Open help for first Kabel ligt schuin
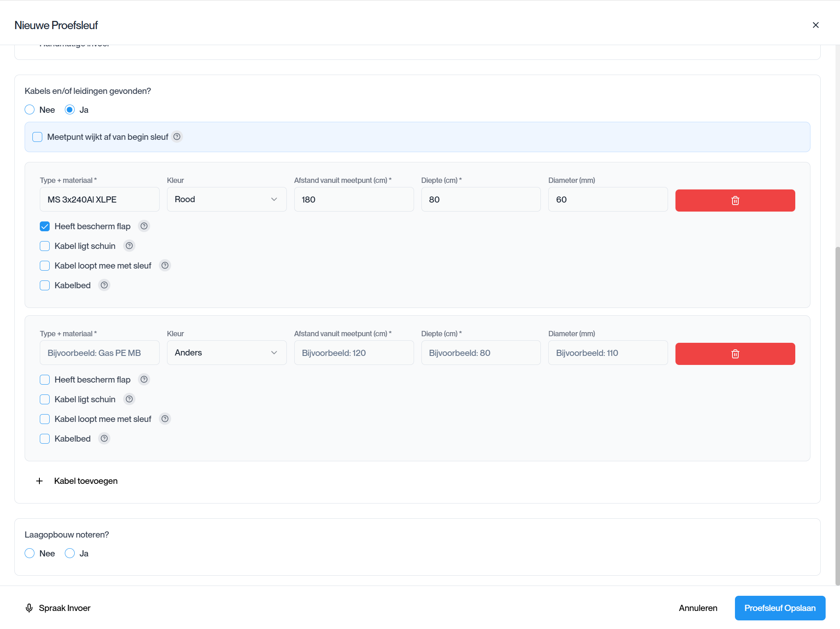This screenshot has height=629, width=840. 129,246
